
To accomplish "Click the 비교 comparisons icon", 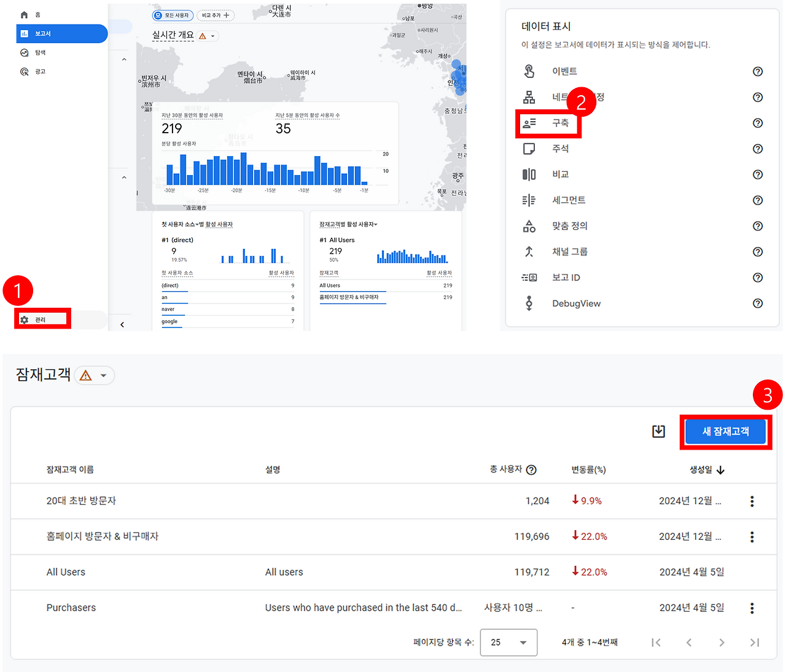I will (x=529, y=174).
